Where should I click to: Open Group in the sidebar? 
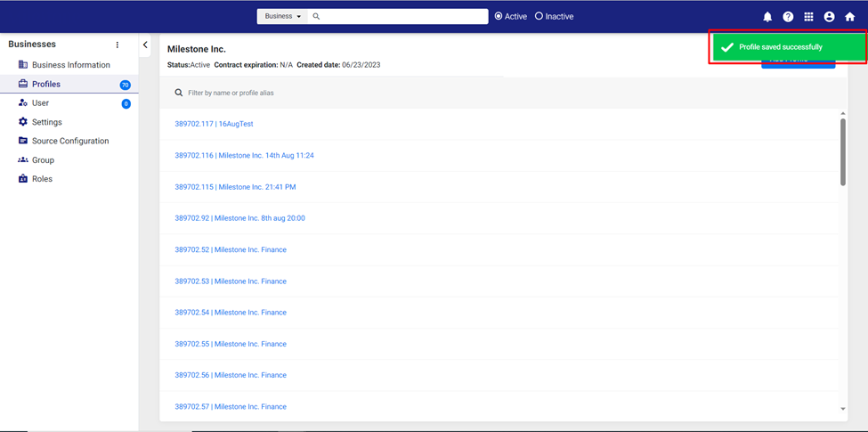(x=44, y=160)
